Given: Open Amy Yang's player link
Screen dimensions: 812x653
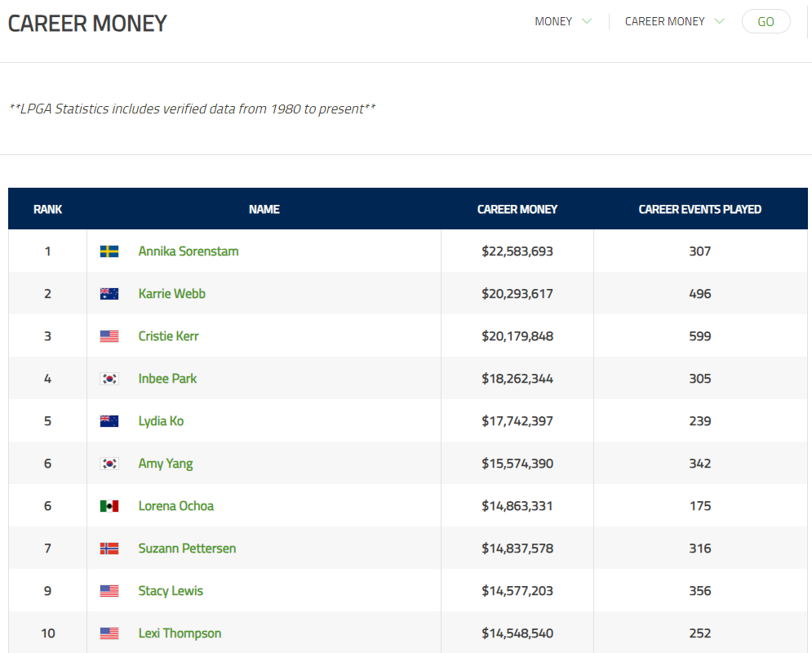Looking at the screenshot, I should [166, 464].
